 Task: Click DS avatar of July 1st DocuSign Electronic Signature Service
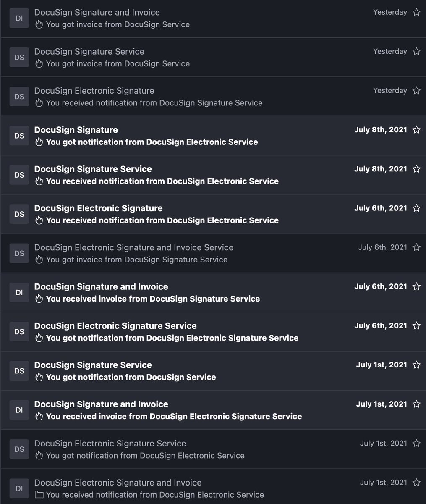(19, 449)
